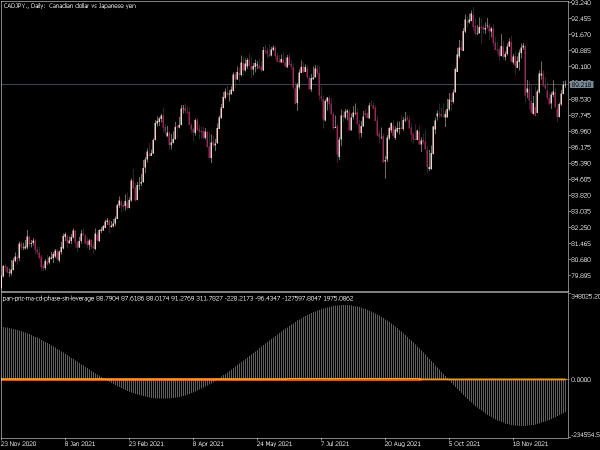The width and height of the screenshot is (600, 450).
Task: Click the 8 Apr 2021 date marker
Action: point(208,443)
